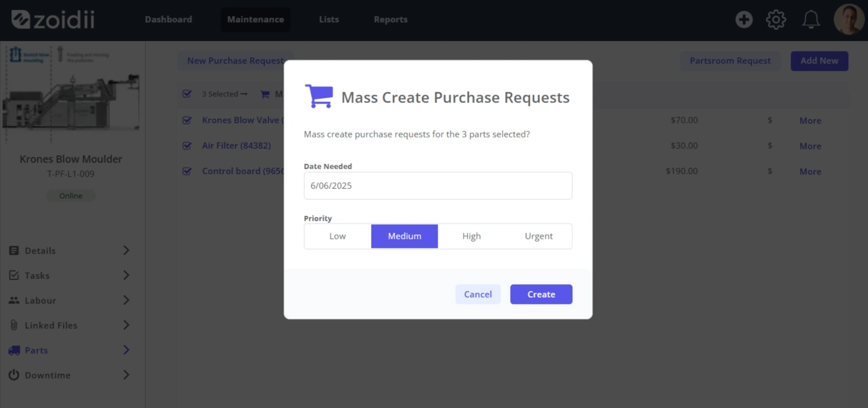Click the zoidii logo
868x408 pixels.
pyautogui.click(x=53, y=19)
